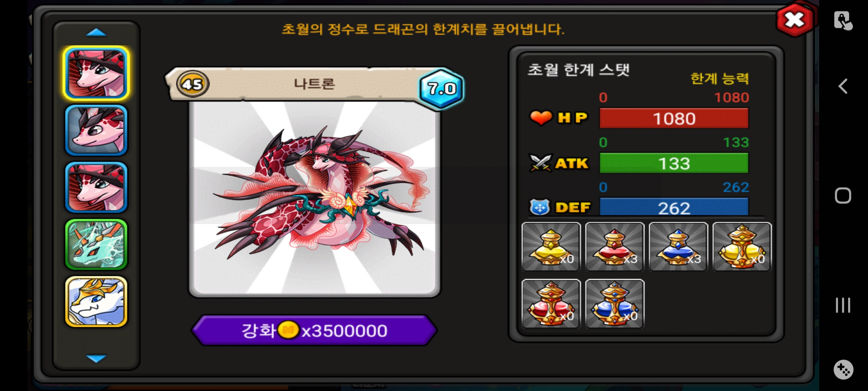The width and height of the screenshot is (868, 391).
Task: Open the keyboard mapping gamepad icon
Action: [x=843, y=370]
